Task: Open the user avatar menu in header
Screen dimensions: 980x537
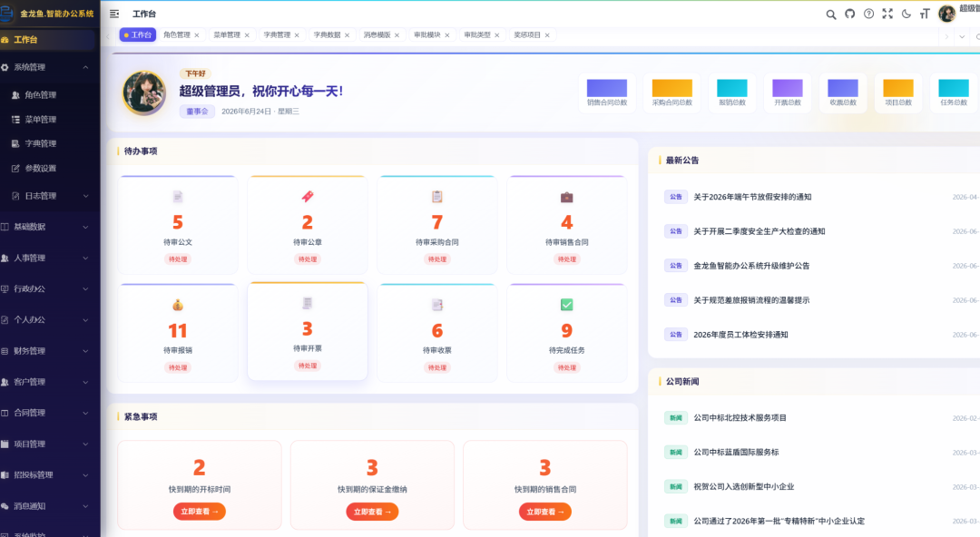Action: pyautogui.click(x=946, y=13)
